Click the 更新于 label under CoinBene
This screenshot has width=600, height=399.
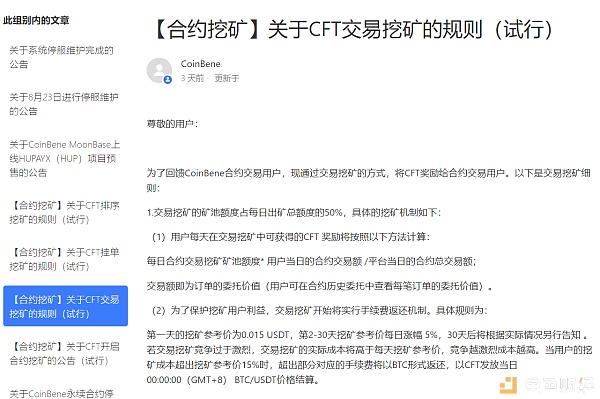[x=227, y=78]
